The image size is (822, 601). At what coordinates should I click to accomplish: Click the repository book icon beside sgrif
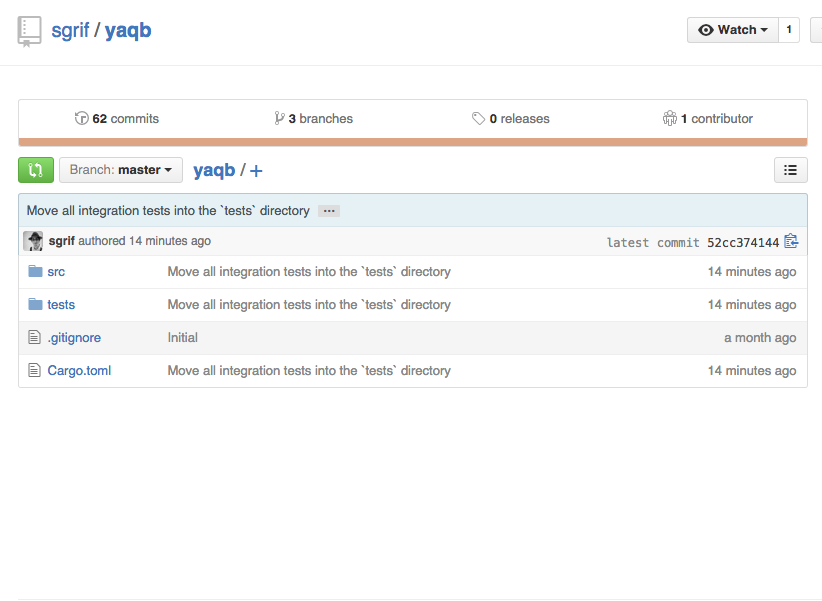(x=29, y=31)
